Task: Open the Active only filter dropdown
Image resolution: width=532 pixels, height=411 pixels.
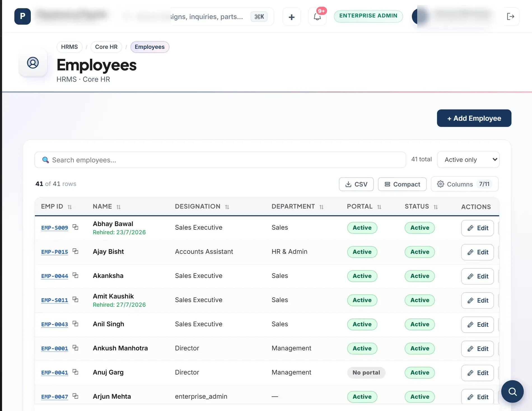Action: (x=468, y=159)
